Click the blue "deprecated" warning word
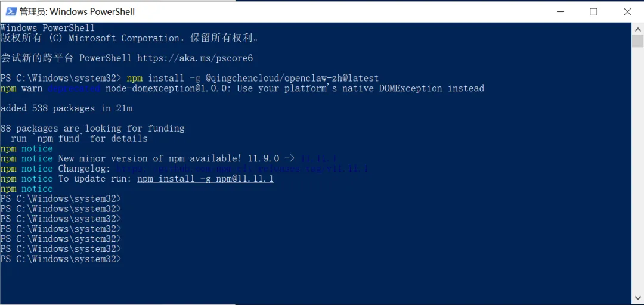 (74, 88)
